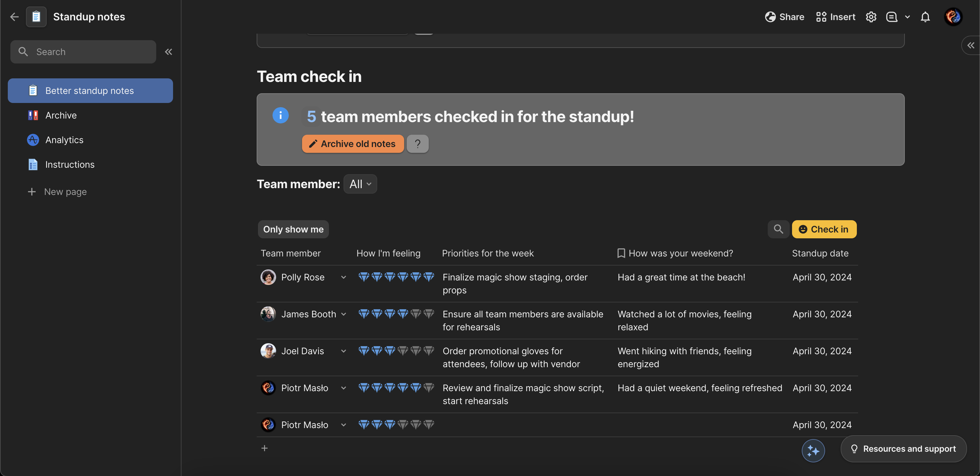Open the comments icon in the header
This screenshot has width=980, height=476.
(x=891, y=17)
